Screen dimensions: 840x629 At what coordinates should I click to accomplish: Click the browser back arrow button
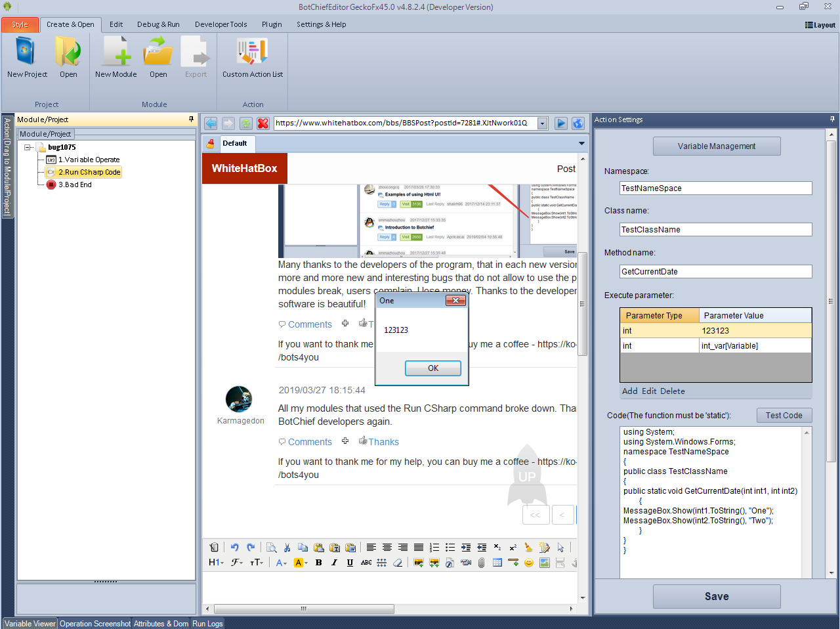[x=211, y=123]
